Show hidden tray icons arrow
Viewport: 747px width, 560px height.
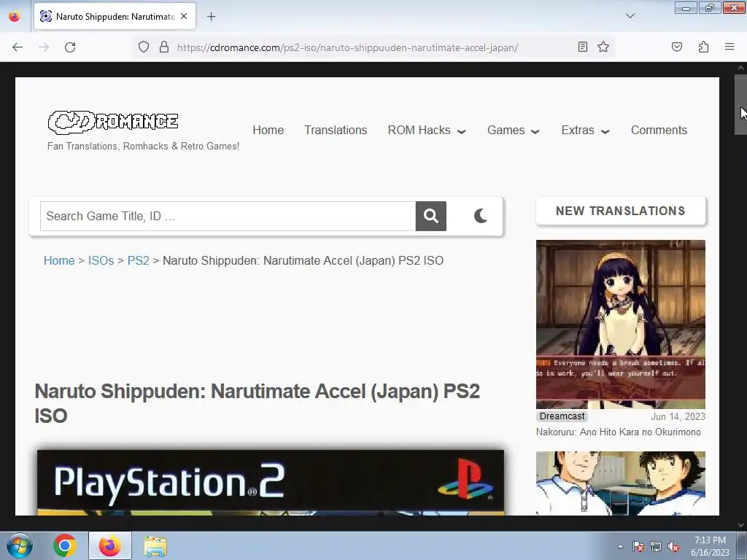click(x=620, y=546)
